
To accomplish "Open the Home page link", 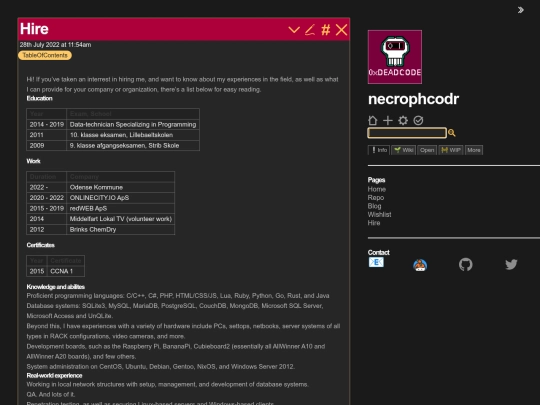I will point(377,189).
